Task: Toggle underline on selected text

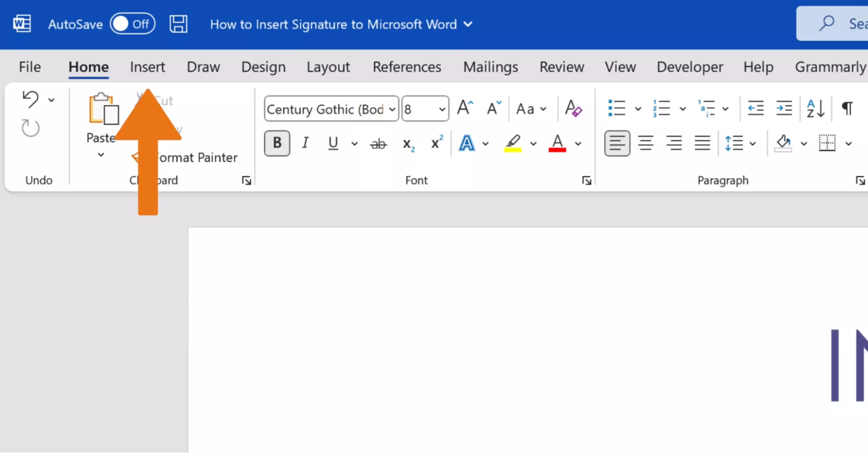Action: pyautogui.click(x=332, y=143)
